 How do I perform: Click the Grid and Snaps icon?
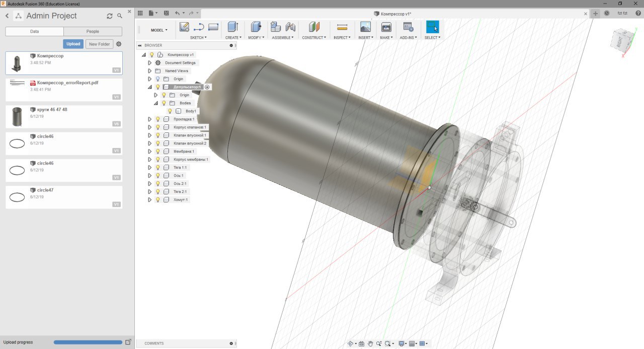click(412, 343)
